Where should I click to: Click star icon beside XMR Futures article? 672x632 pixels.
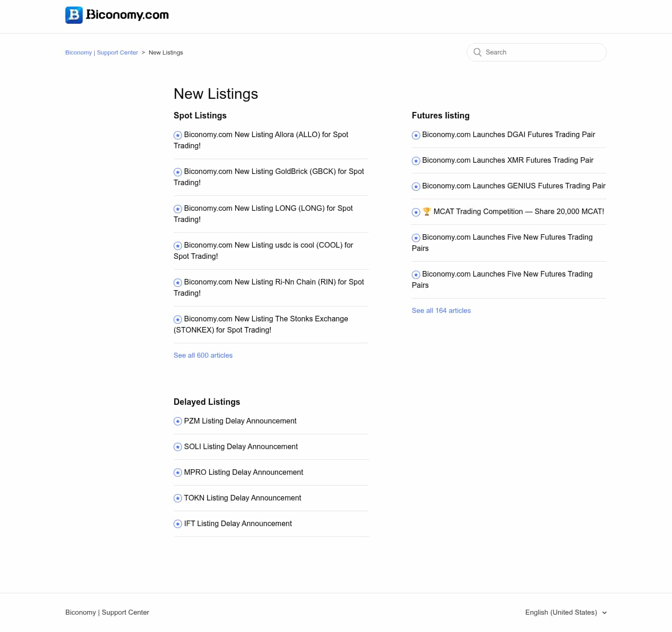point(416,161)
